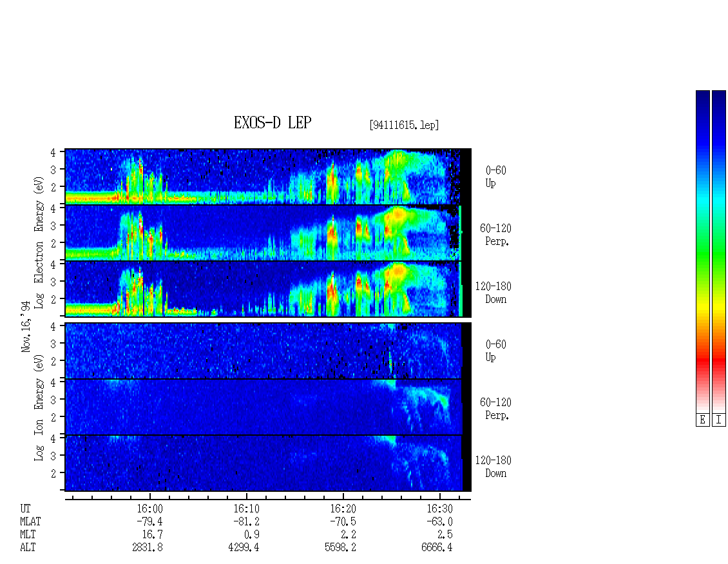The image size is (728, 564).
Task: Click the MLAT row label
Action: [31, 521]
